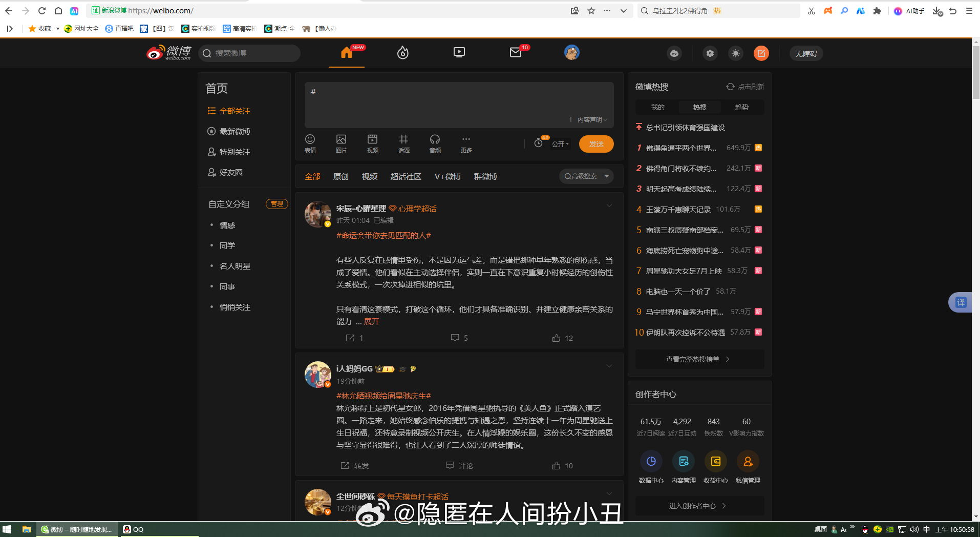Repost the 宋辰-心曜星理 post
This screenshot has height=537, width=980.
[354, 338]
